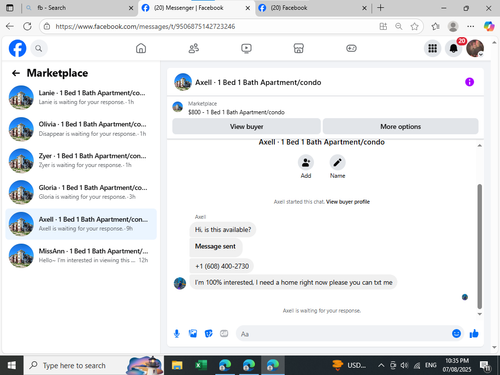Open Zyer's apartment conversation

[81, 161]
